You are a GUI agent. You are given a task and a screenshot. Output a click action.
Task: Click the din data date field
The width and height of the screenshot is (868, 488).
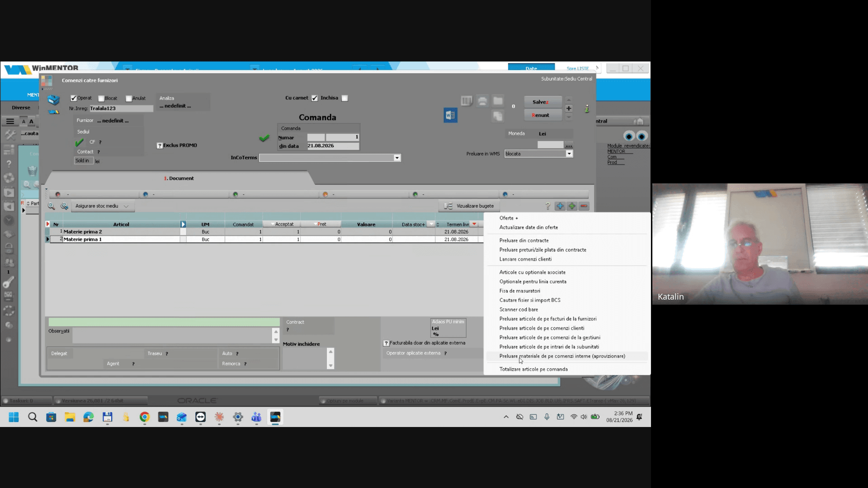333,146
